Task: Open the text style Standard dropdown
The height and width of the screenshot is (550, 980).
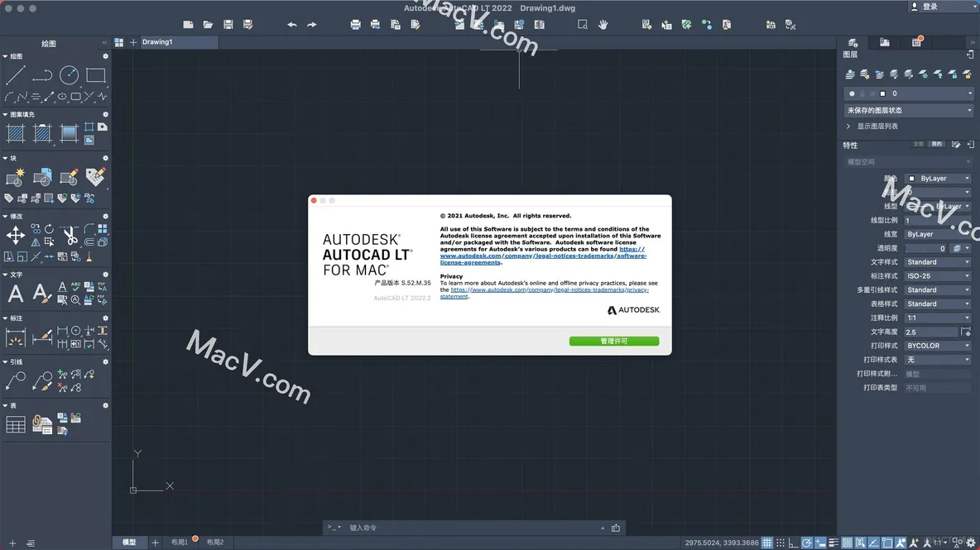Action: click(938, 262)
